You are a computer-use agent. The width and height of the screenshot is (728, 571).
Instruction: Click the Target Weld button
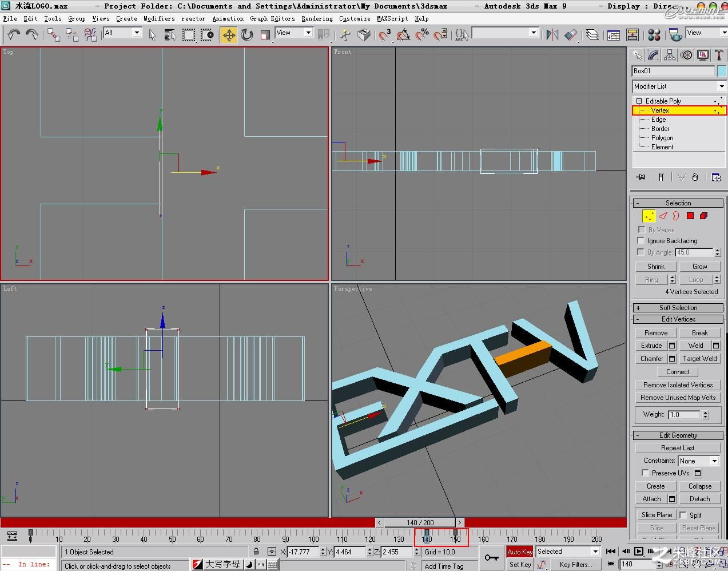699,359
